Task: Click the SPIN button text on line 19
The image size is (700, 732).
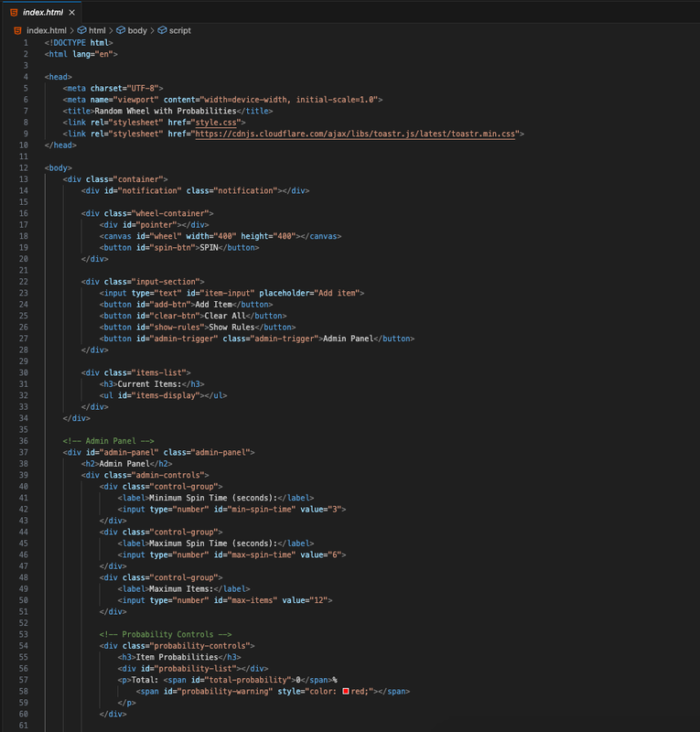Action: pos(209,248)
